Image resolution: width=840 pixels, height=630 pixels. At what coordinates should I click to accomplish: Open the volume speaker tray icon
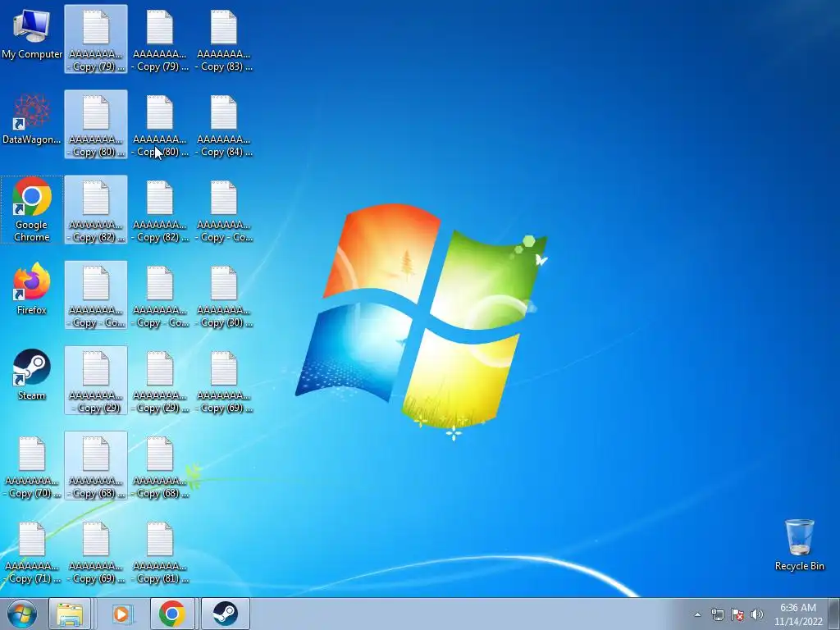pyautogui.click(x=757, y=614)
